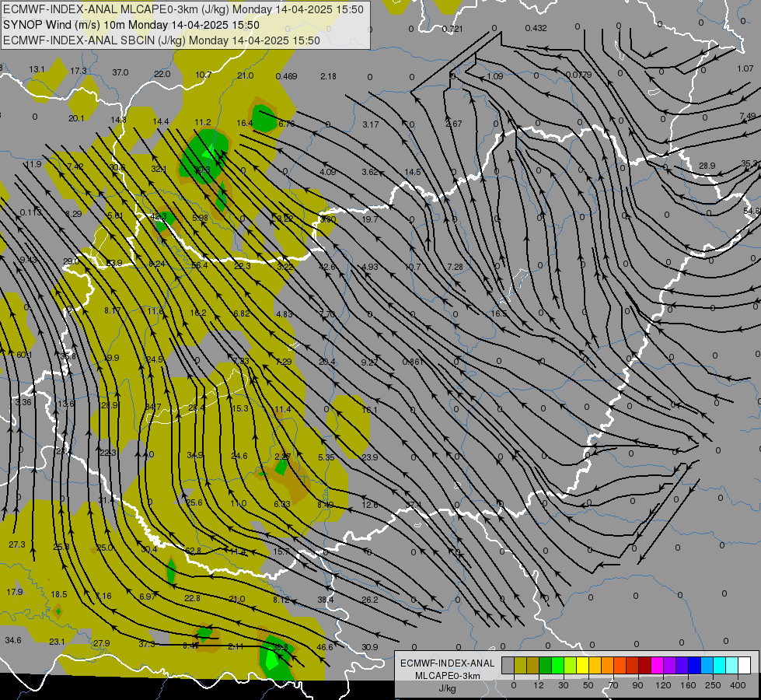Click the map value 22.0
Viewport: 761px width, 700px height.
click(162, 74)
